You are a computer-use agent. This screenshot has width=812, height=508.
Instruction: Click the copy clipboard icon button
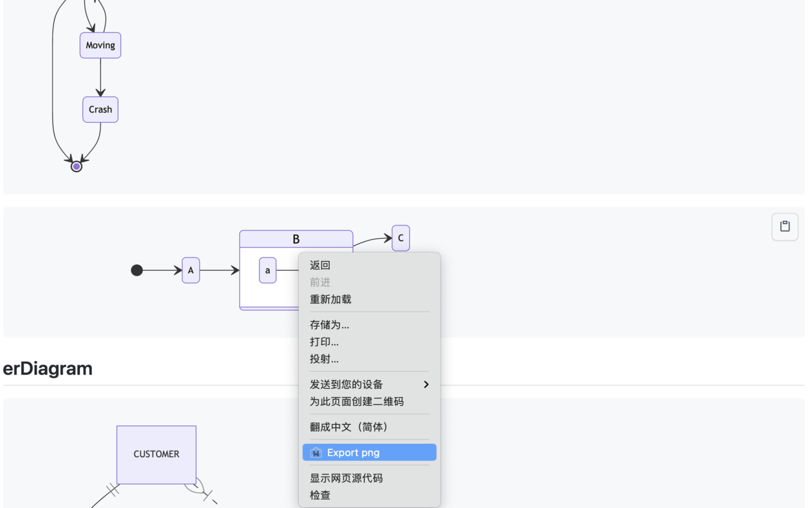coord(785,227)
